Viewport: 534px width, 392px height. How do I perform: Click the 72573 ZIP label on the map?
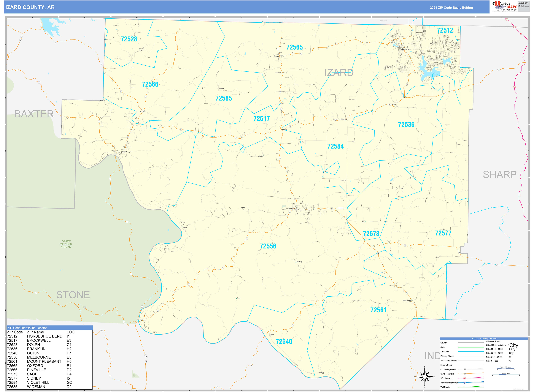pos(371,234)
